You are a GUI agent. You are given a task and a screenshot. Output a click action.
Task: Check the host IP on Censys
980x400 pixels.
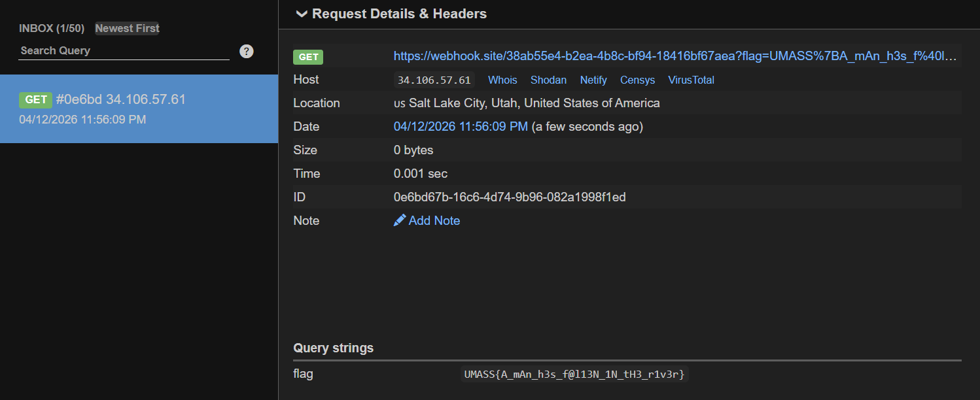click(x=637, y=80)
